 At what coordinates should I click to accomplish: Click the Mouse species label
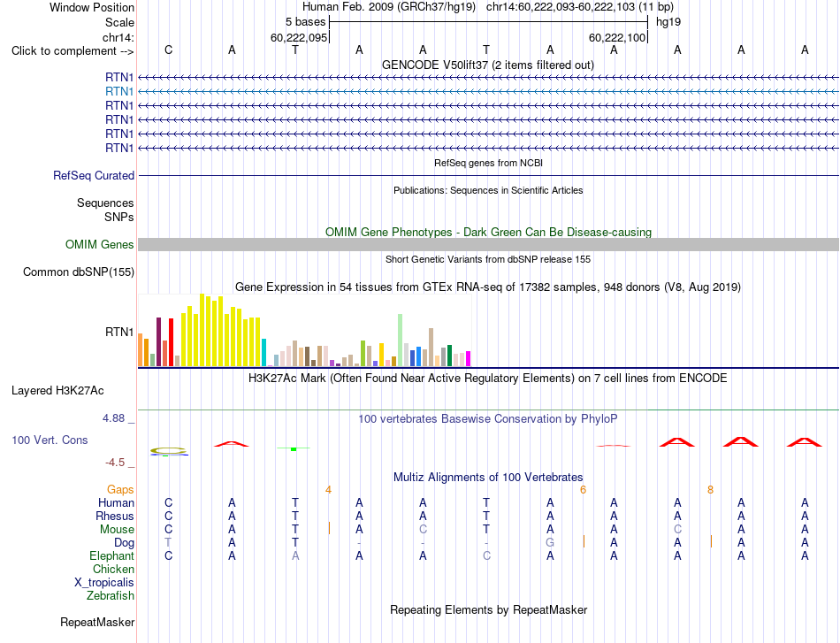[117, 530]
